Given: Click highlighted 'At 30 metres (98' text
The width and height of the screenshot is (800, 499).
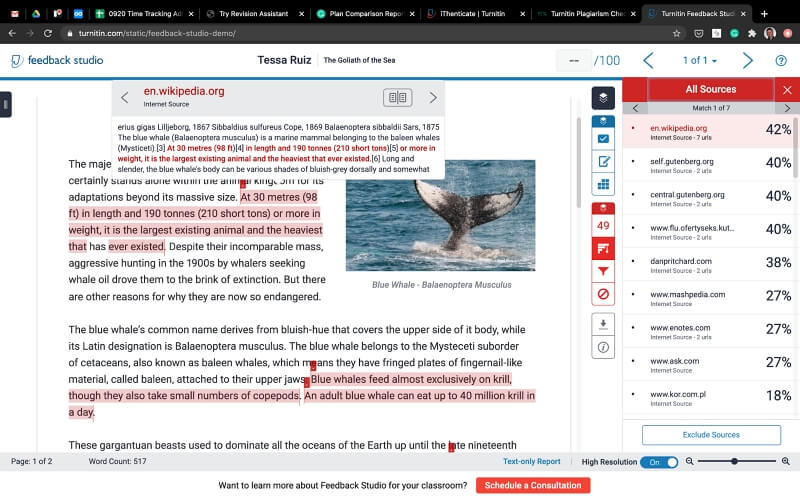Looking at the screenshot, I should [279, 197].
